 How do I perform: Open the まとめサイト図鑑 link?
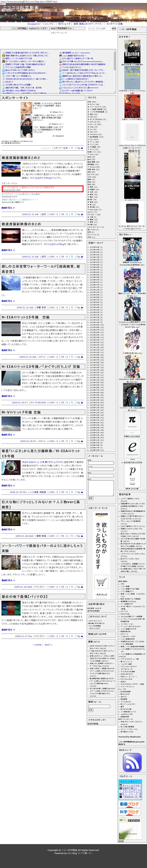[x=115, y=24]
